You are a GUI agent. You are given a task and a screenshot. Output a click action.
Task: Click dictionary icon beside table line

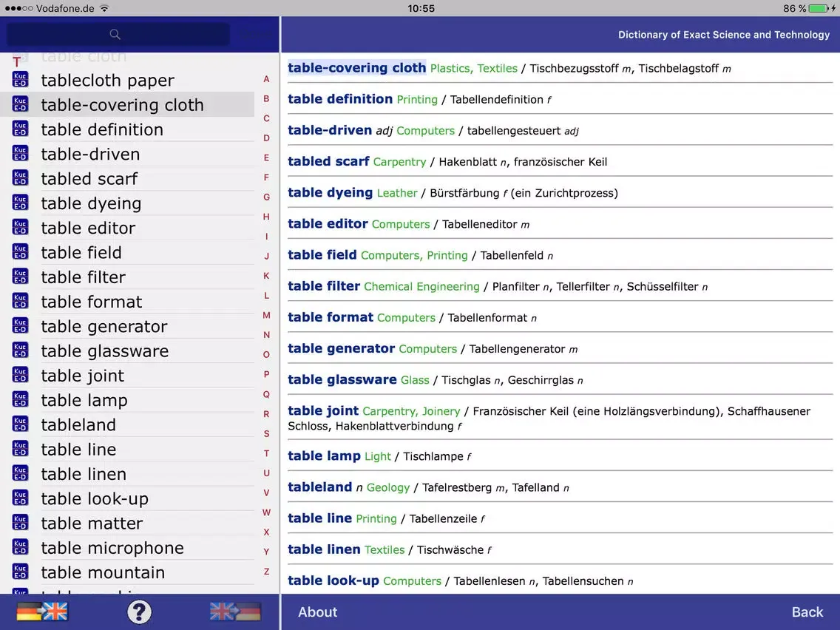(21, 449)
